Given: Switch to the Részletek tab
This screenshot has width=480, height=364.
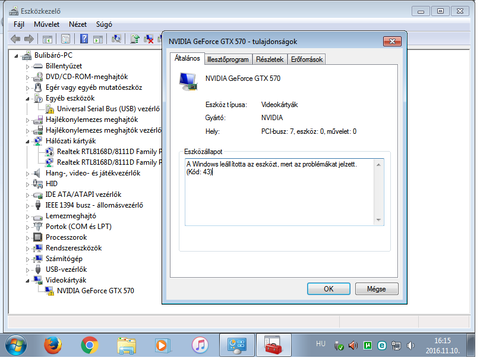Looking at the screenshot, I should [269, 59].
